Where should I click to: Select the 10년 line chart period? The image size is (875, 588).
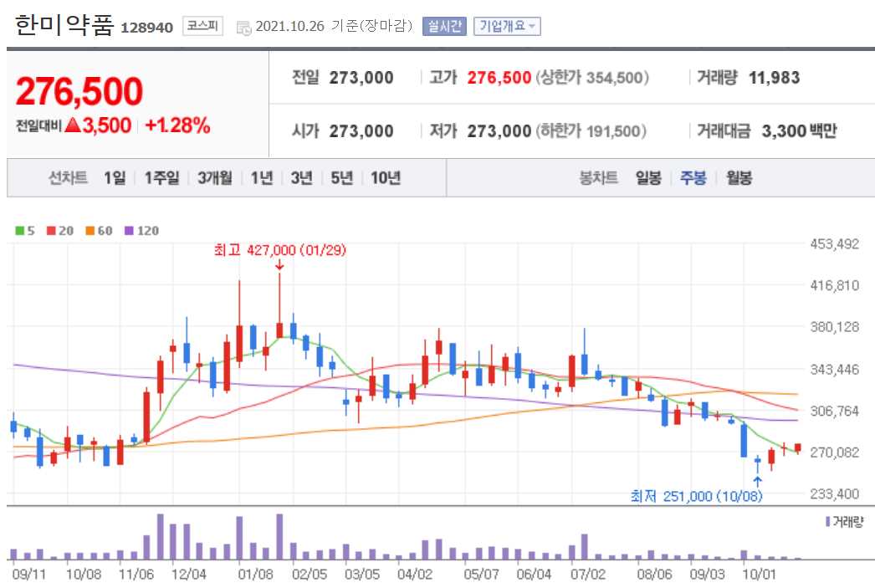[x=386, y=178]
